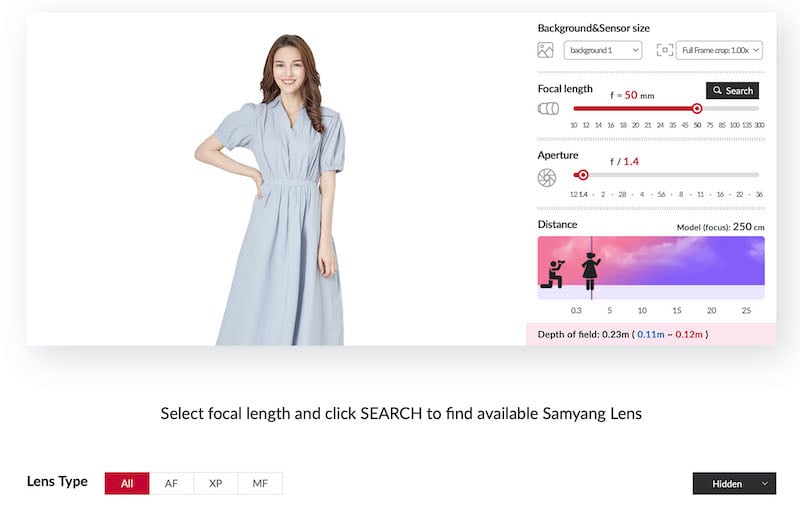Select the All lens type tab
The image size is (800, 510).
[x=127, y=483]
